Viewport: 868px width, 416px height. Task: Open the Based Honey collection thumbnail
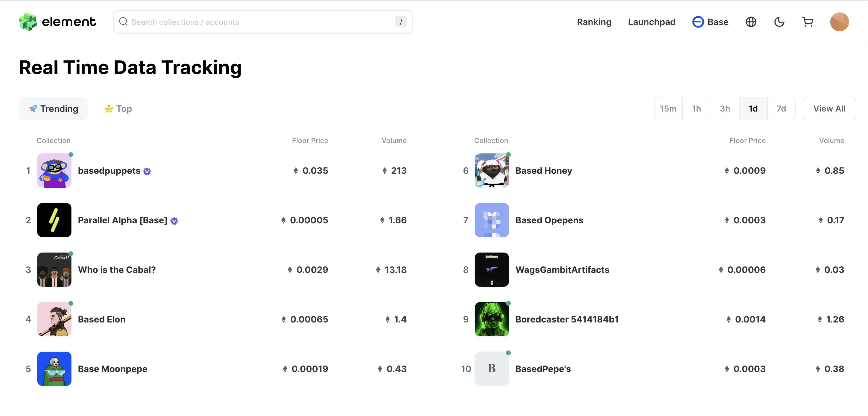click(491, 171)
